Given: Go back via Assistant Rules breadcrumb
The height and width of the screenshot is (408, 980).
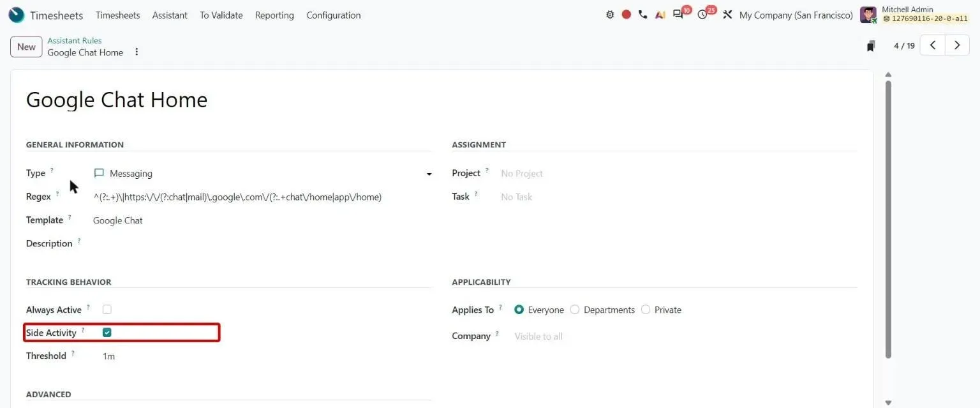Looking at the screenshot, I should pyautogui.click(x=74, y=40).
